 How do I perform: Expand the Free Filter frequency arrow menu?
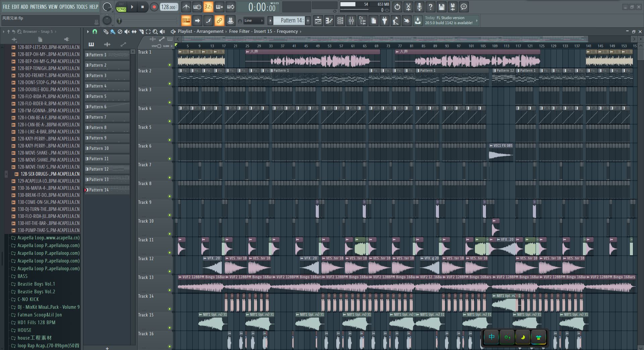click(x=301, y=32)
